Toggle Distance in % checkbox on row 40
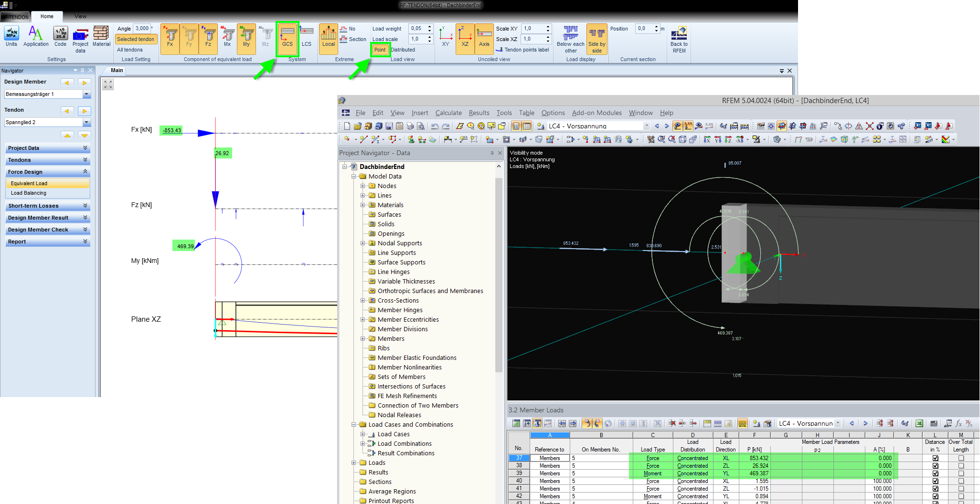This screenshot has width=980, height=504. click(x=935, y=481)
